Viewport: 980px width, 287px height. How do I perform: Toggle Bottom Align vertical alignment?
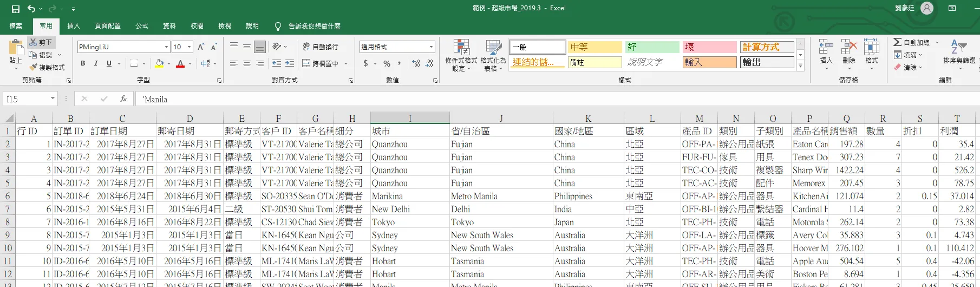click(260, 47)
